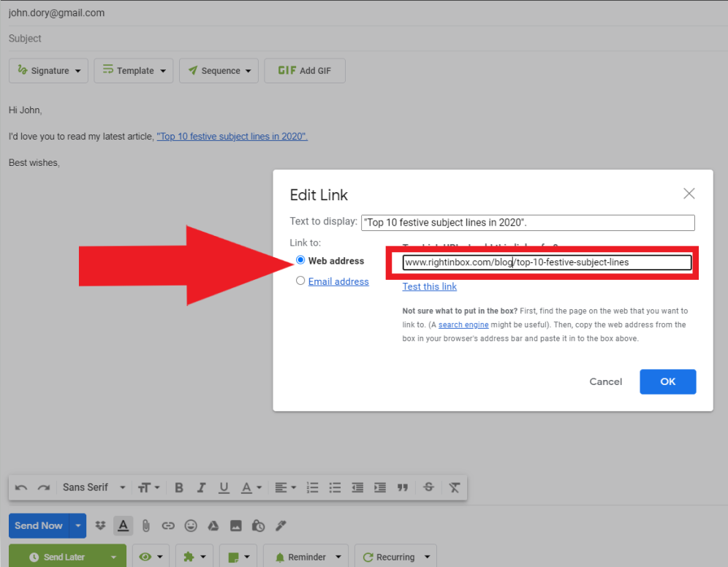728x567 pixels.
Task: Close the Edit Link dialog
Action: point(689,194)
